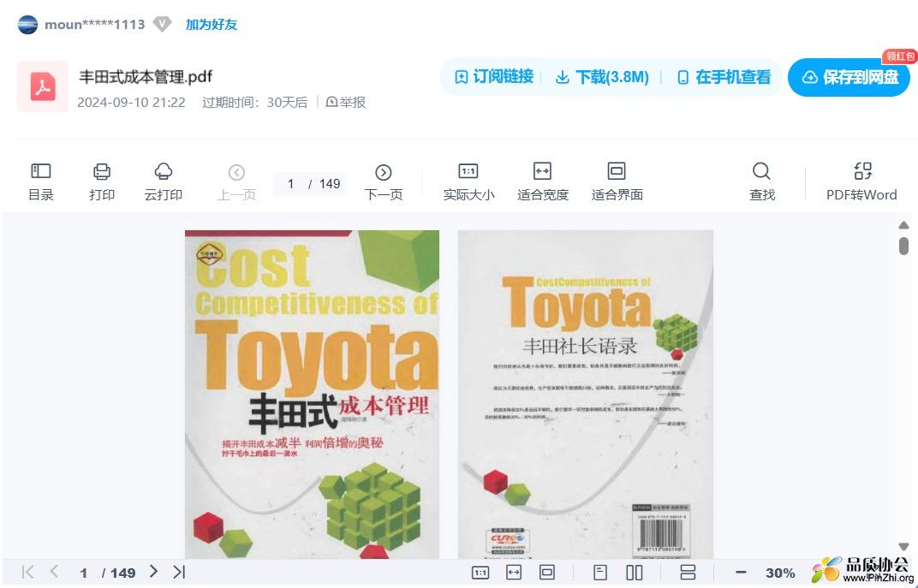Click the bottom bar page number field
The image size is (918, 588).
(x=84, y=573)
